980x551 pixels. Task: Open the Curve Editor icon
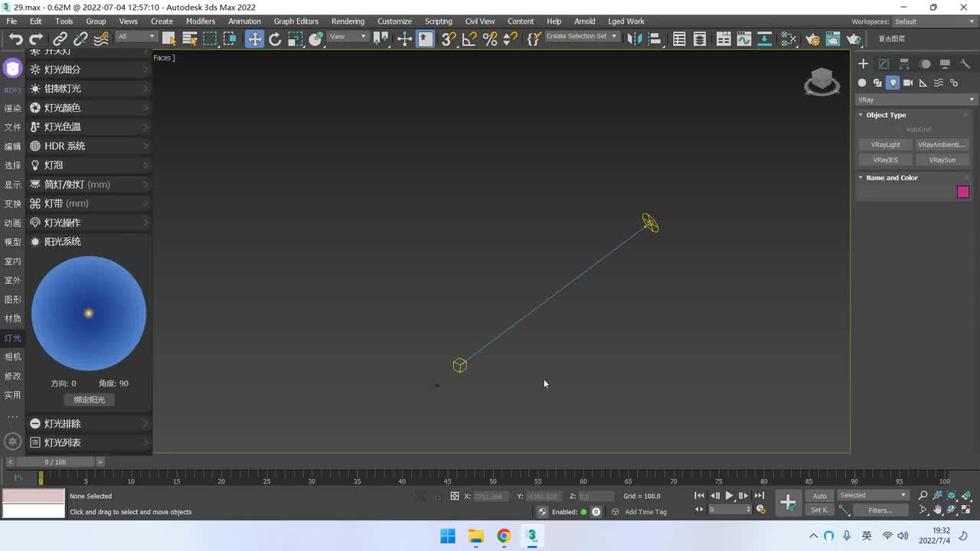[x=743, y=39]
